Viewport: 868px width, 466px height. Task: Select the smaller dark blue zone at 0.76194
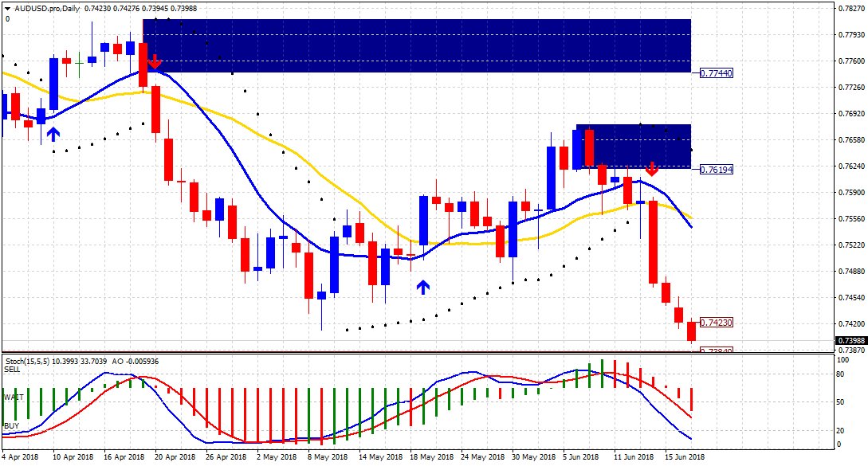tap(634, 146)
